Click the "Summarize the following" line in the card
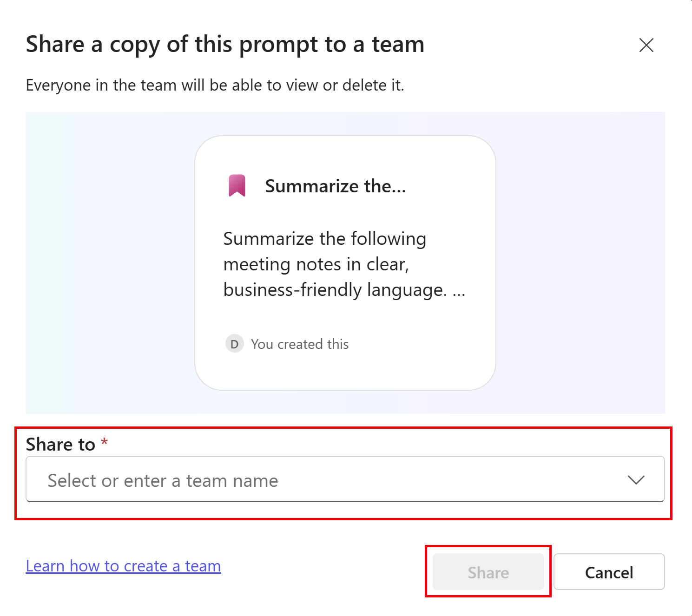Viewport: 692px width, 616px height. point(324,239)
